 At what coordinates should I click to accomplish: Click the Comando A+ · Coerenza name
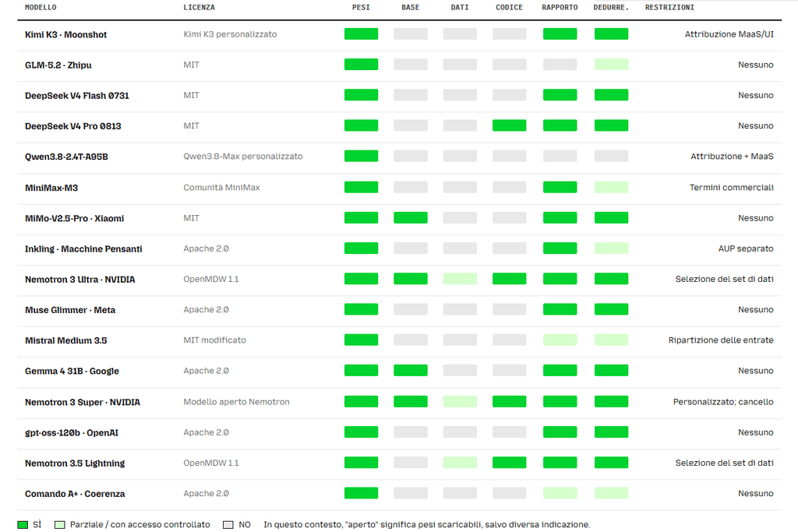click(x=75, y=493)
